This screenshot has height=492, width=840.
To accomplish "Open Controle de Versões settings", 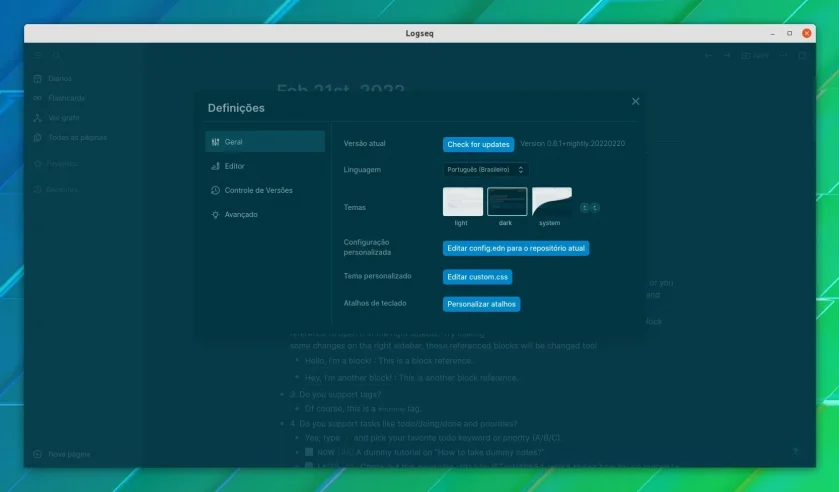I will 265,190.
